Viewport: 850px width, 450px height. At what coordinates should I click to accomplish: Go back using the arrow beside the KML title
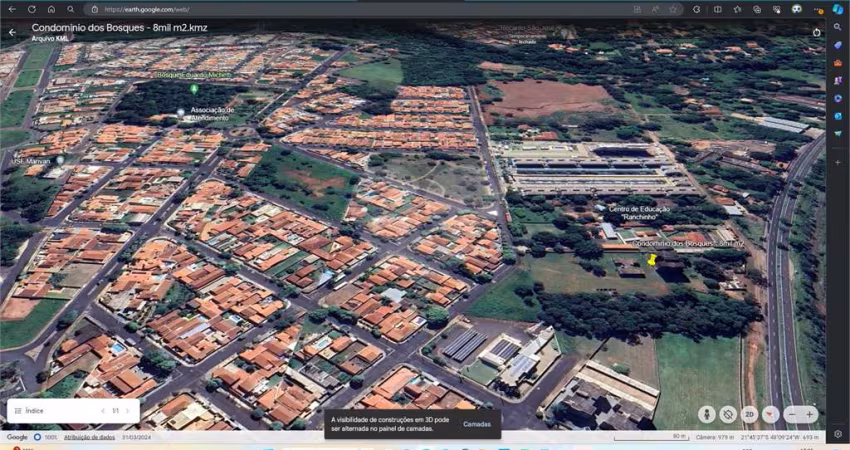pyautogui.click(x=12, y=33)
